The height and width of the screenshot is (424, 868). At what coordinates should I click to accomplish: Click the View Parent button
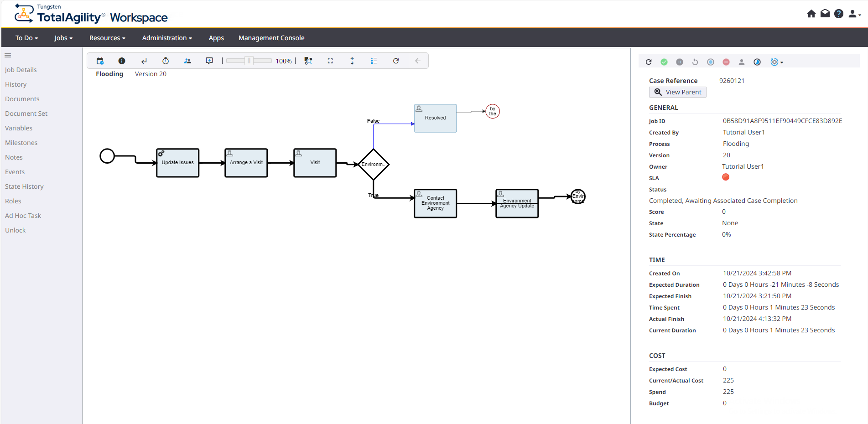[678, 92]
